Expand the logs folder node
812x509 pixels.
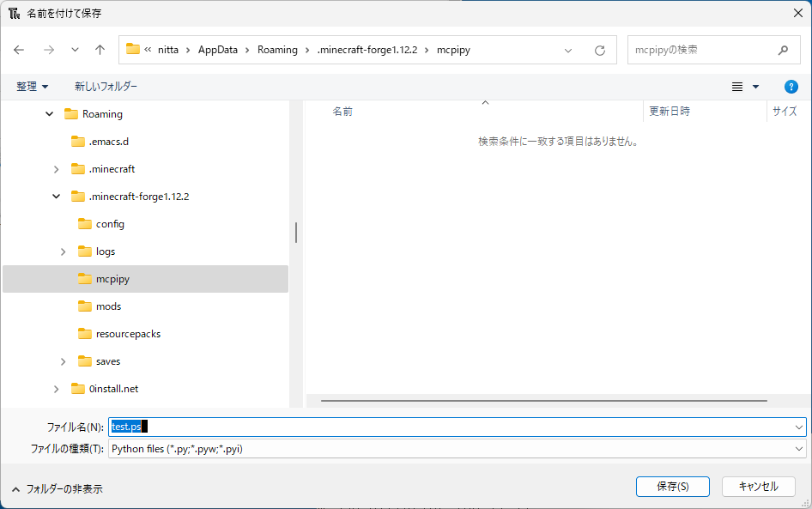pyautogui.click(x=64, y=251)
